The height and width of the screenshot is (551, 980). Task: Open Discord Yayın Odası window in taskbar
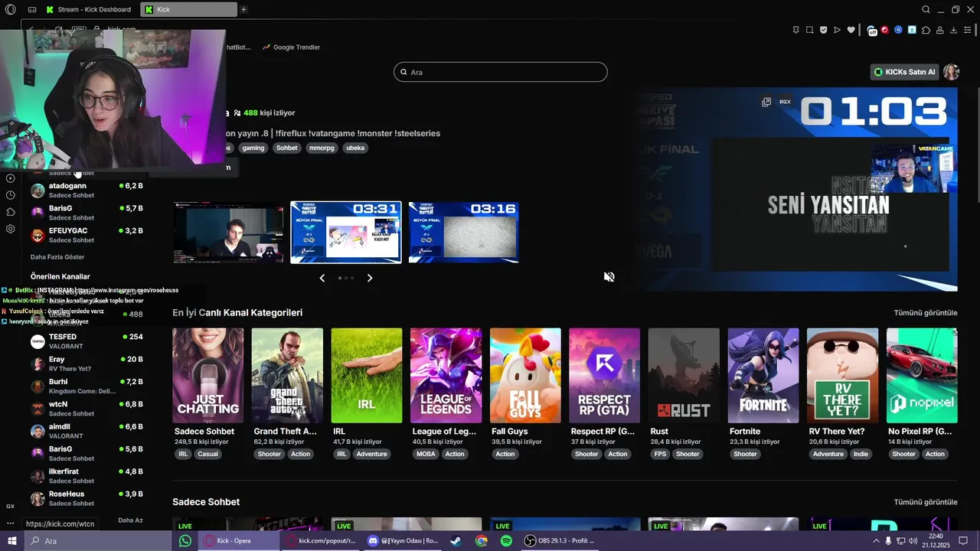coord(403,541)
